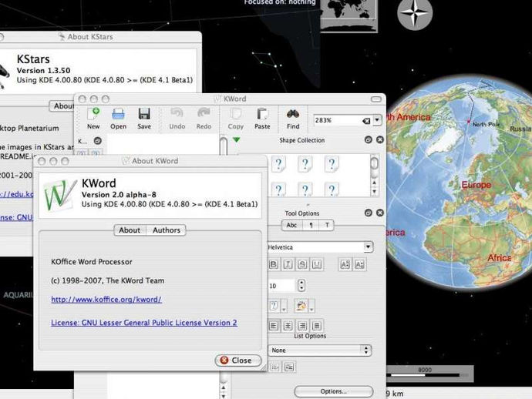Click the Copy icon in KWord toolbar
The width and height of the screenshot is (532, 399).
pos(235,114)
